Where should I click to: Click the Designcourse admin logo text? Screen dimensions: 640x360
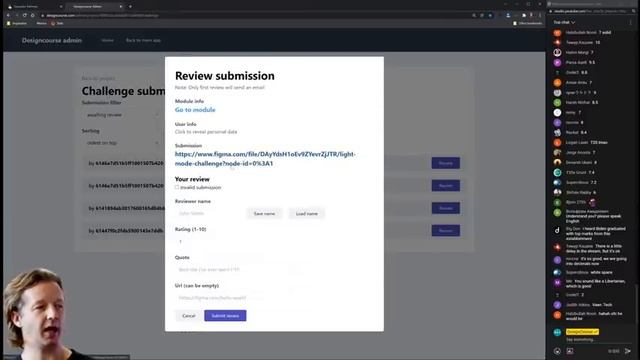(x=52, y=40)
